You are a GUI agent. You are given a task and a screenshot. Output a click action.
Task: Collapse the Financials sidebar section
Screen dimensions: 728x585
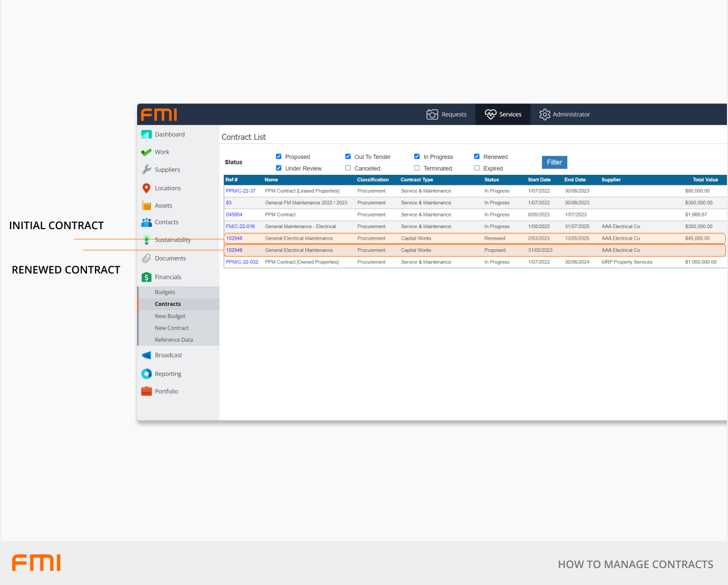[168, 277]
